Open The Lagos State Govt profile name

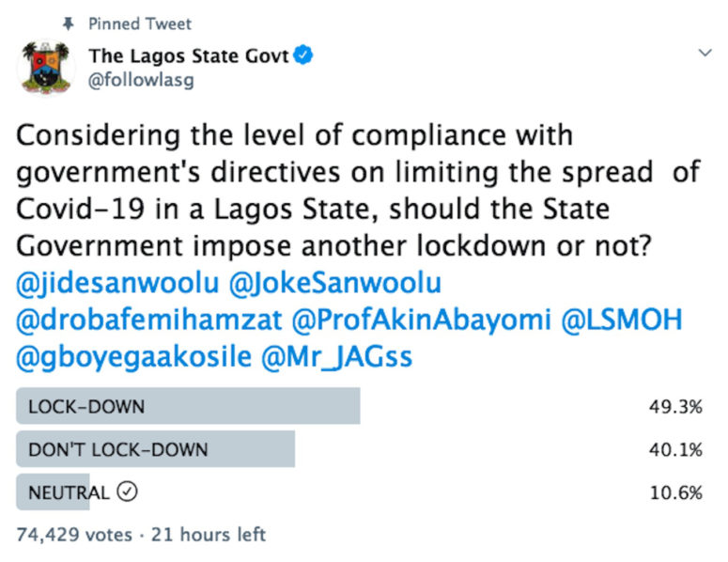[189, 55]
